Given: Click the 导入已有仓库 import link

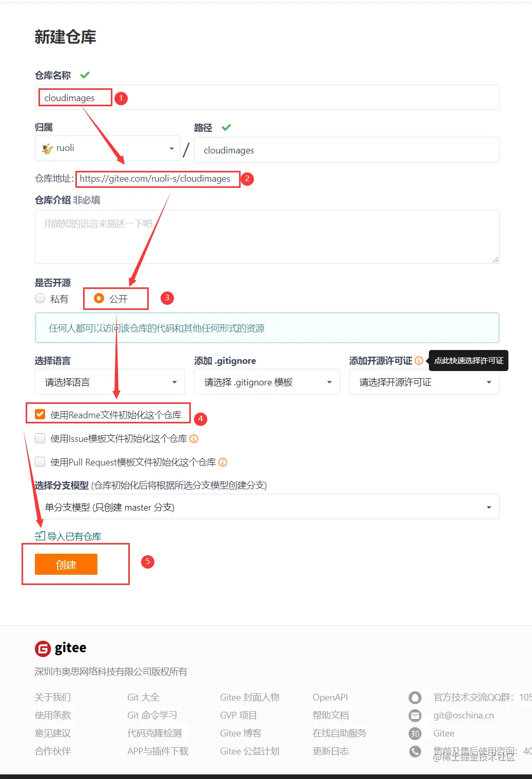Looking at the screenshot, I should (68, 536).
